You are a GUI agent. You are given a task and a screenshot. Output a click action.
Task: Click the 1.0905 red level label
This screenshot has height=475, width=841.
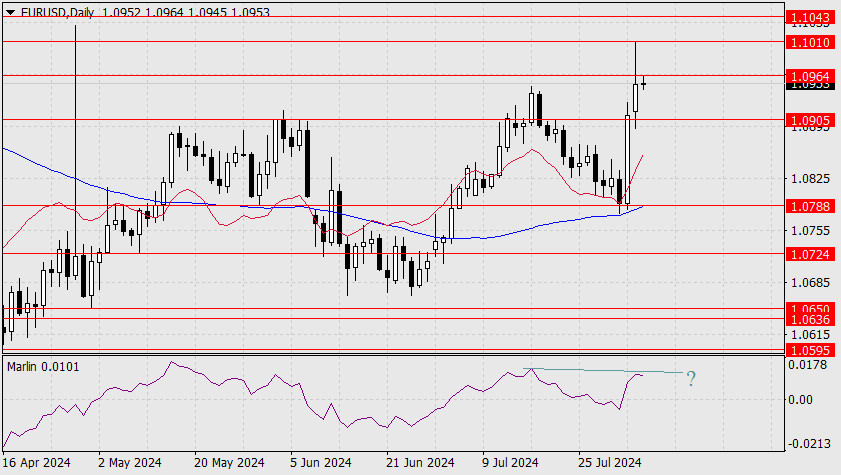point(810,121)
